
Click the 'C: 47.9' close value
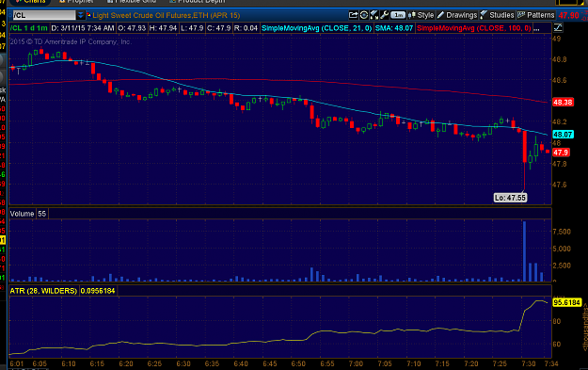(x=218, y=28)
